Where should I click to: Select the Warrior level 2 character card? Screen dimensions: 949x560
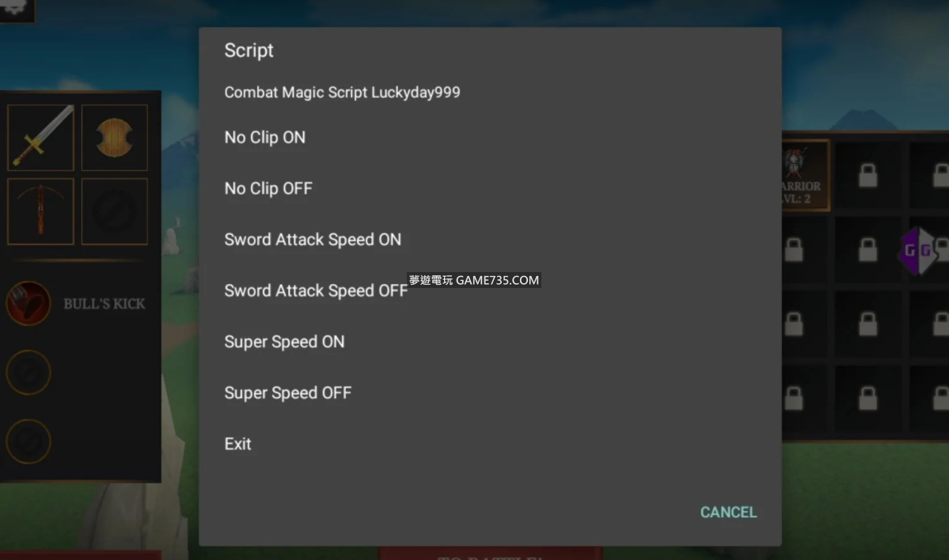pos(805,176)
